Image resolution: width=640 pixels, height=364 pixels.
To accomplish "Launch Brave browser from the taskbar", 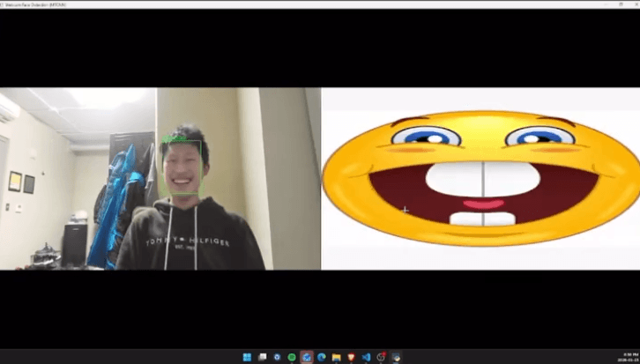I will coord(352,357).
